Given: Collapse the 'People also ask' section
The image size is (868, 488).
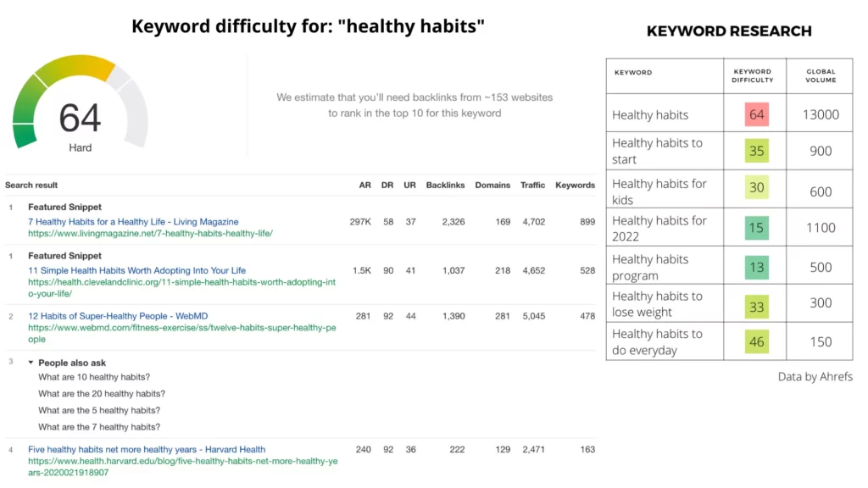Looking at the screenshot, I should pos(31,363).
